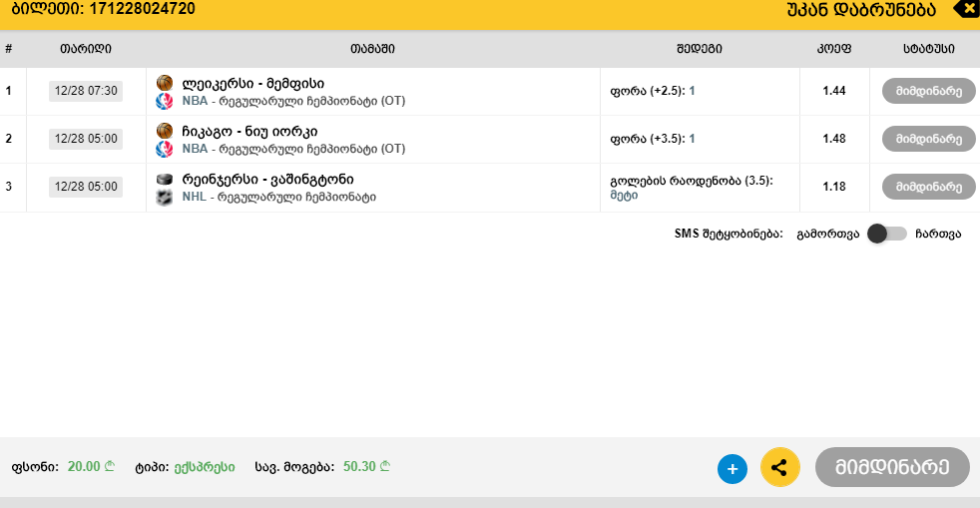Click bet type ექსპრესი
980x508 pixels.
205,467
